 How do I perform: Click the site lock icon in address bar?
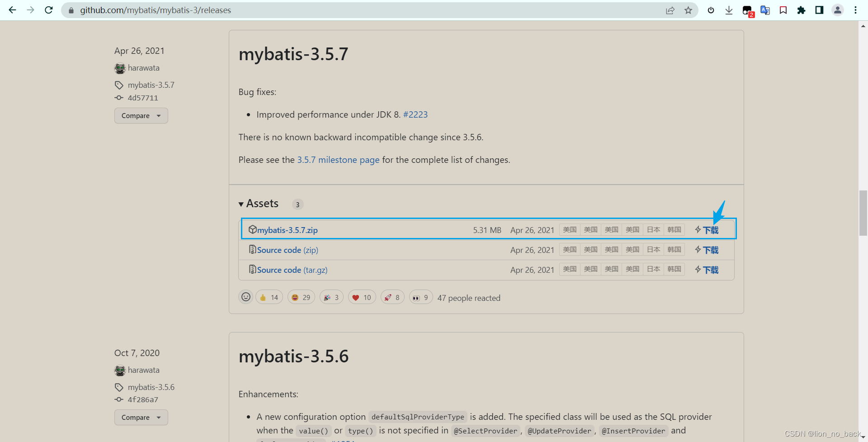pos(71,10)
